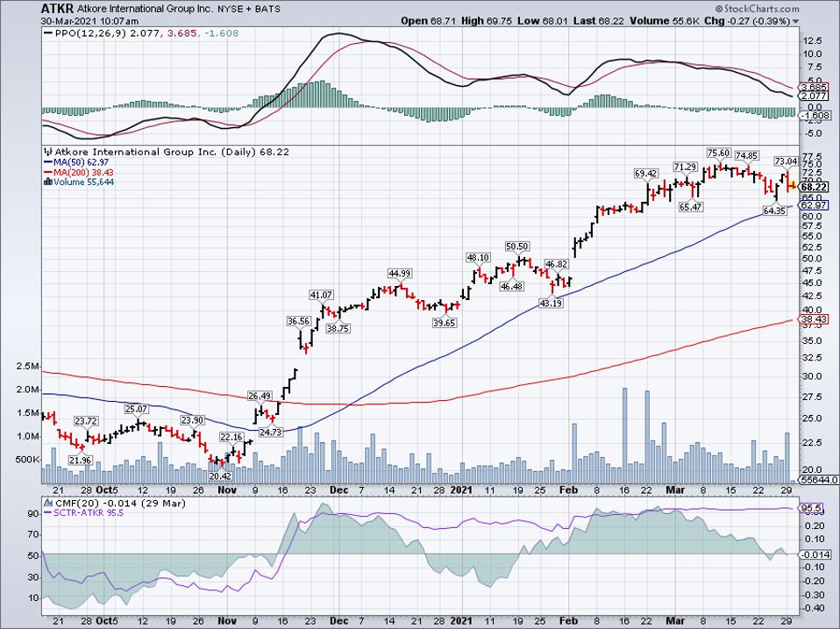840x629 pixels.
Task: Click the 65.47 low price label
Action: coord(691,207)
